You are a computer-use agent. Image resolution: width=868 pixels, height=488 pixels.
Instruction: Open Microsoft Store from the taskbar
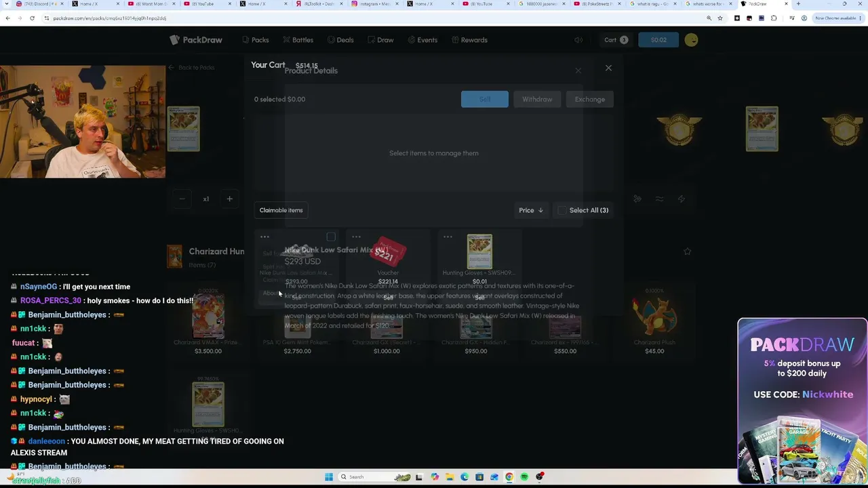[x=479, y=477]
